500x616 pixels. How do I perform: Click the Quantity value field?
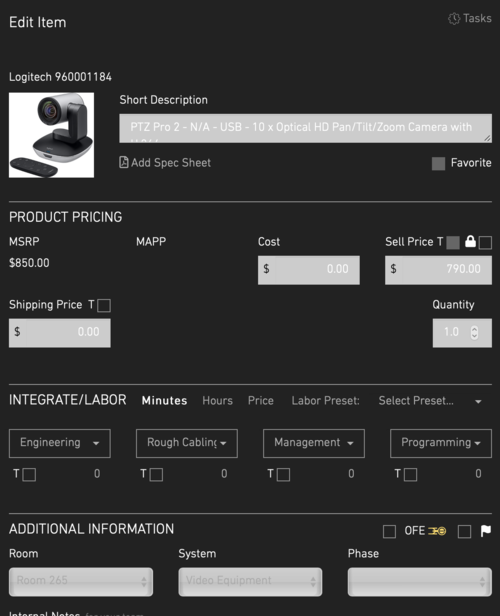462,333
